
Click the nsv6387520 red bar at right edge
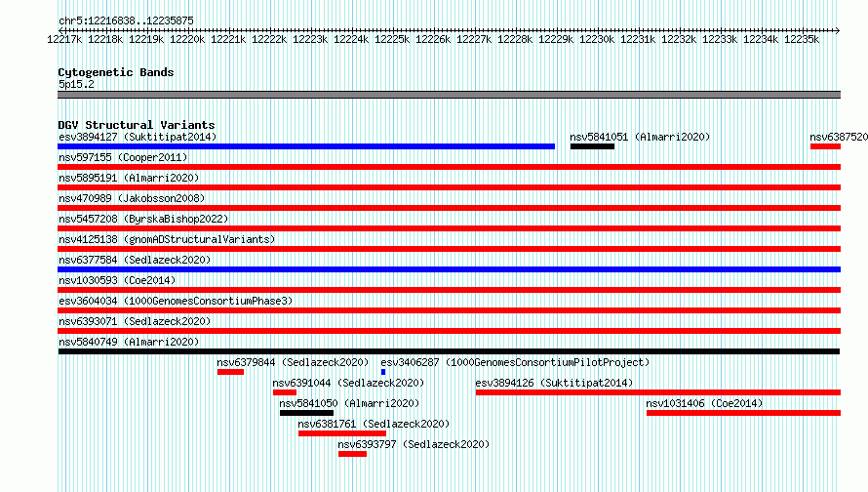[x=825, y=146]
